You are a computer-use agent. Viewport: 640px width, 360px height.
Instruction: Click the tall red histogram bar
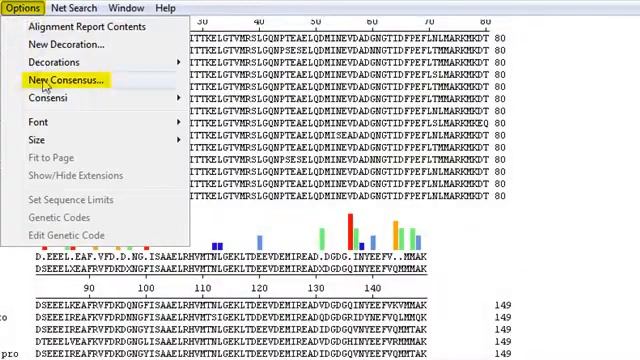click(x=350, y=231)
